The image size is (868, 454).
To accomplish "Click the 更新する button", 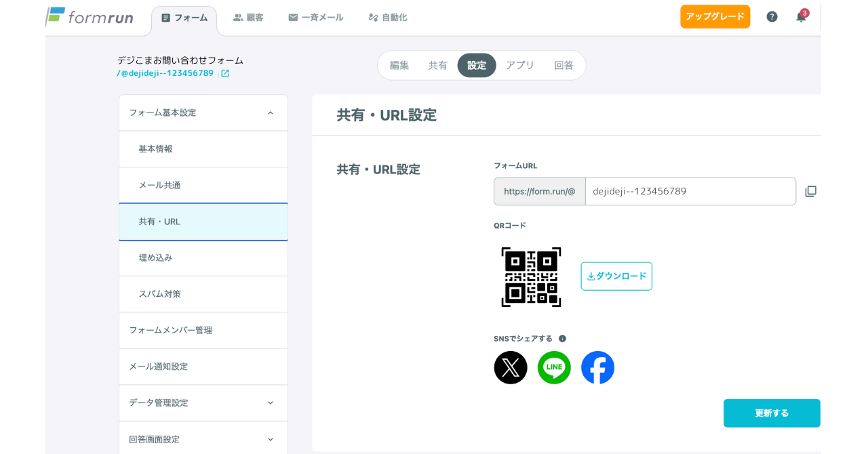I will click(x=772, y=413).
